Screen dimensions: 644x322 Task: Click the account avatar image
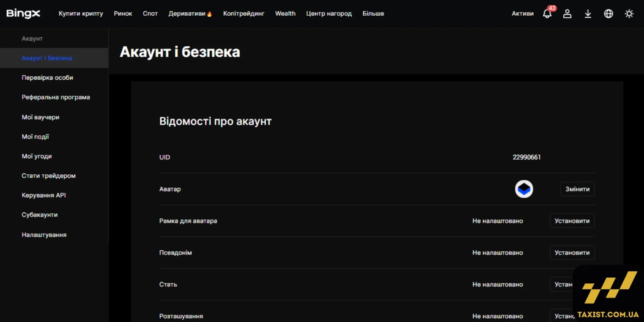524,189
